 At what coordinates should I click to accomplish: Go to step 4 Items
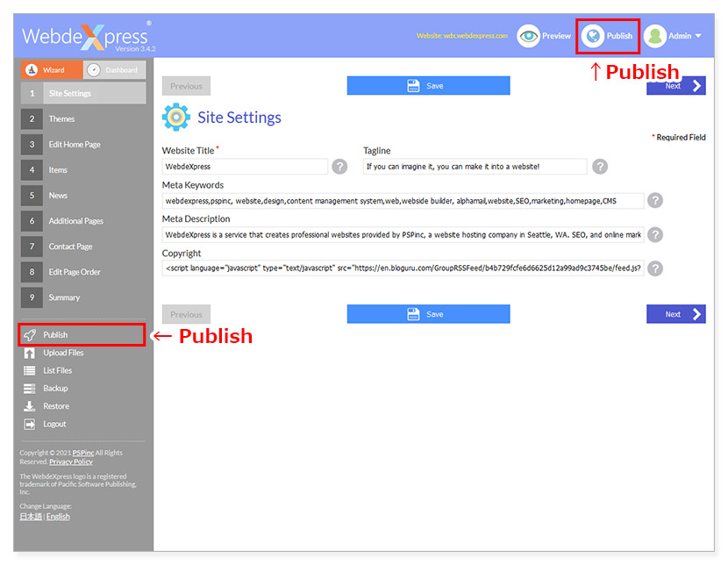83,170
